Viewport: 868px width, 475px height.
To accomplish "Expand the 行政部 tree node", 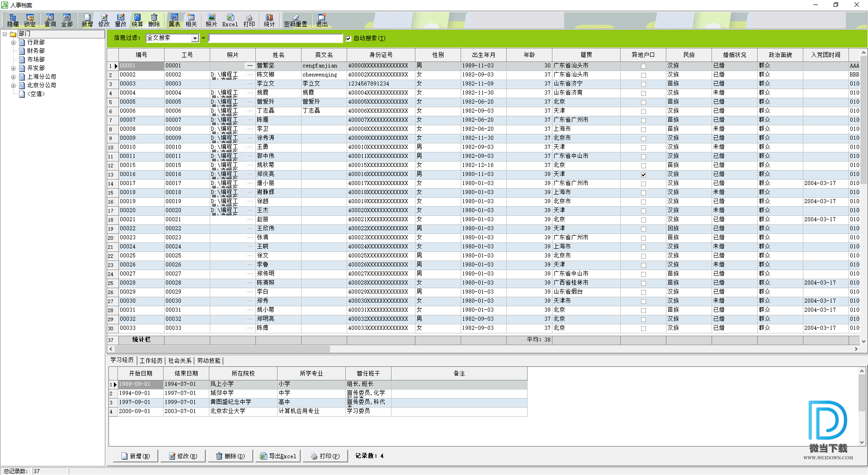I will coord(14,43).
